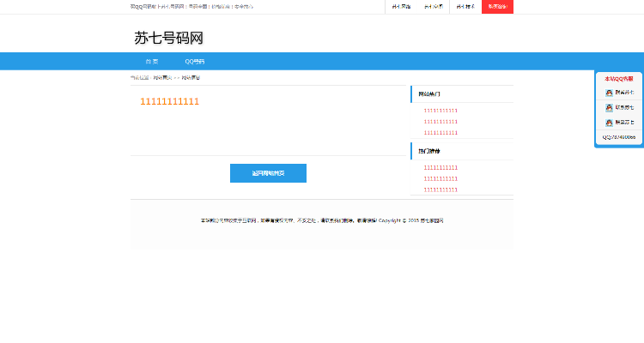The height and width of the screenshot is (343, 644).
Task: Click the 网站热门 sidebar heading
Action: coord(429,94)
